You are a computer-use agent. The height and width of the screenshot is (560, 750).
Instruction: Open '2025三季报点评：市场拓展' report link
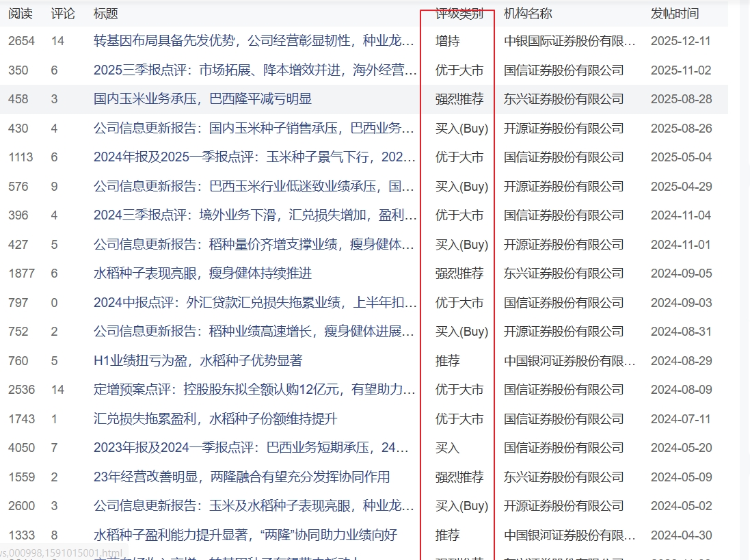[x=255, y=70]
